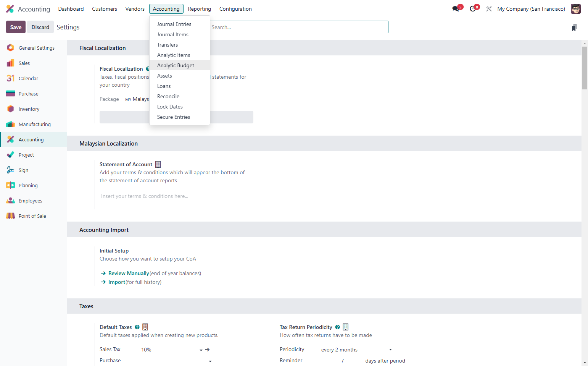Follow the Review Manually link

tap(129, 273)
